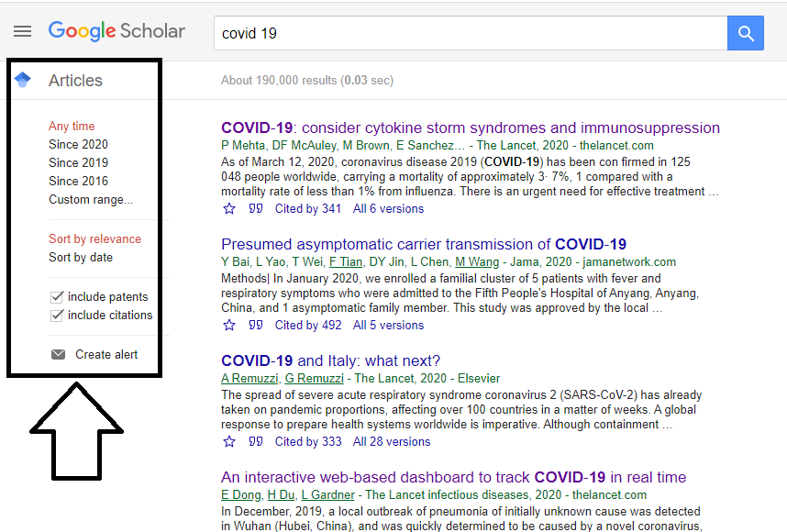Toggle the include patents checkbox

pos(57,297)
